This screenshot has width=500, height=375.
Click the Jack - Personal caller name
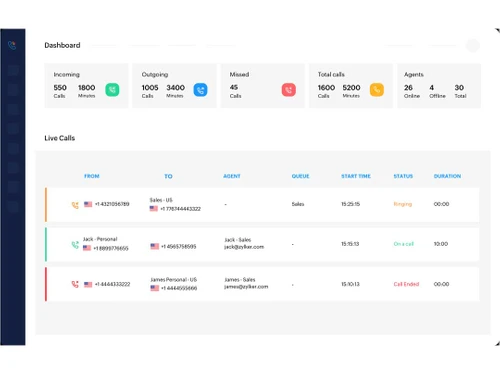pyautogui.click(x=100, y=239)
